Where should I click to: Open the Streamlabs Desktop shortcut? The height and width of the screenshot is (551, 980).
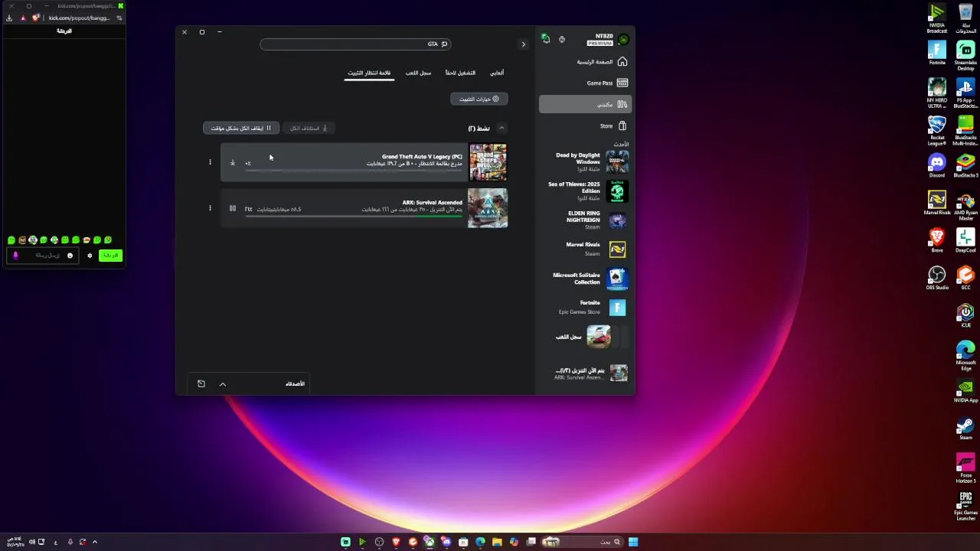tap(965, 56)
